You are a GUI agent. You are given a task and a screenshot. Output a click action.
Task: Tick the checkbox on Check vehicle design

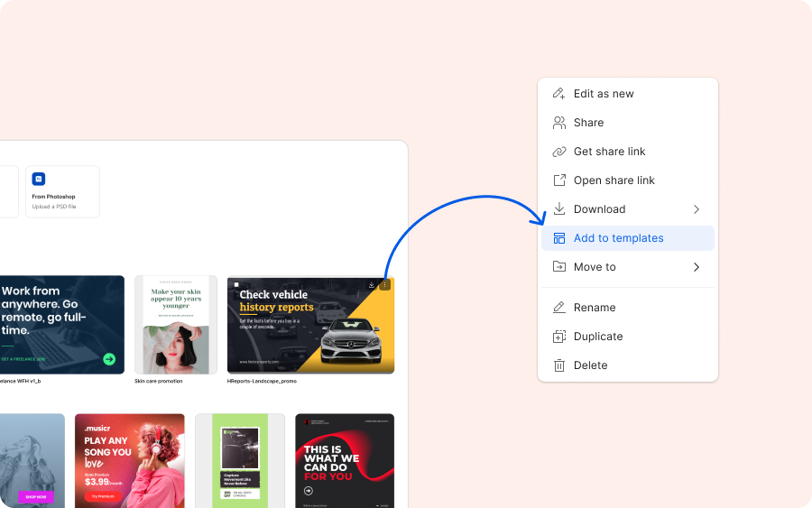click(236, 285)
